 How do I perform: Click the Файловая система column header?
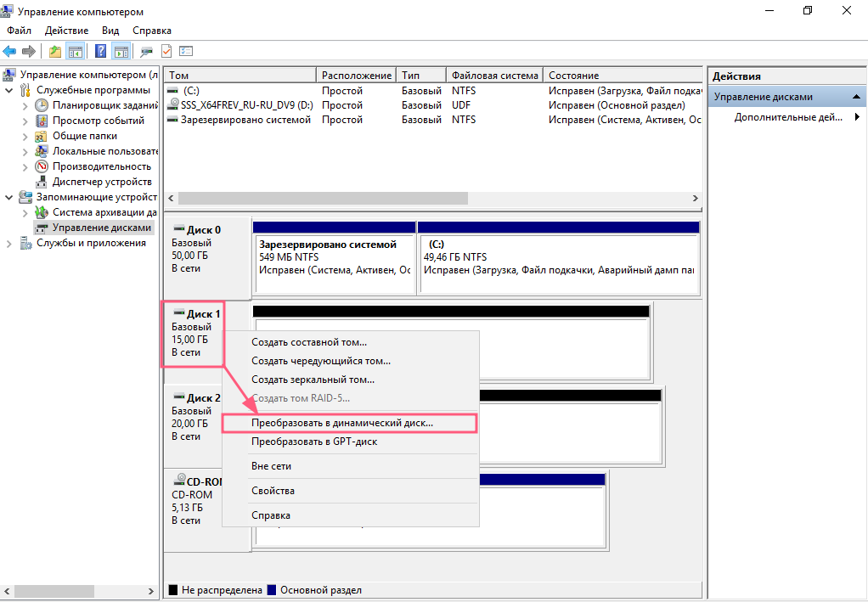click(494, 76)
